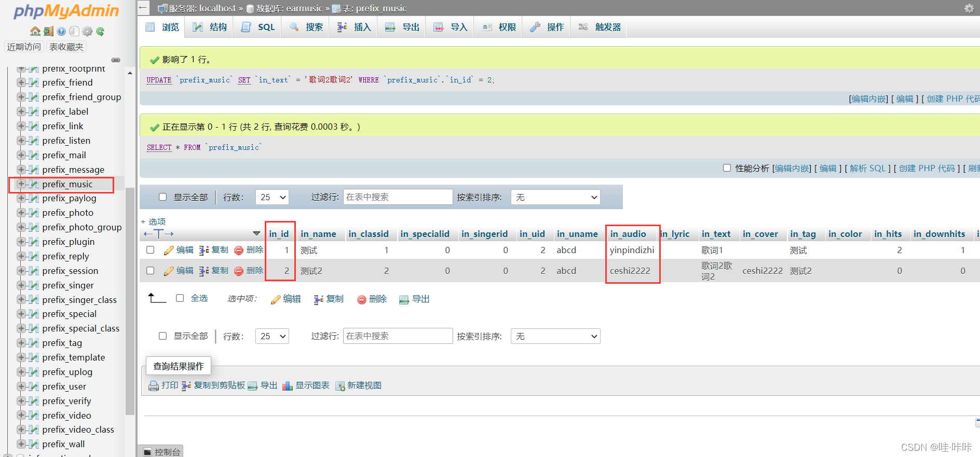Viewport: 980px width, 457px height.
Task: Reload navigation panel with green arrow icon
Action: click(x=100, y=31)
